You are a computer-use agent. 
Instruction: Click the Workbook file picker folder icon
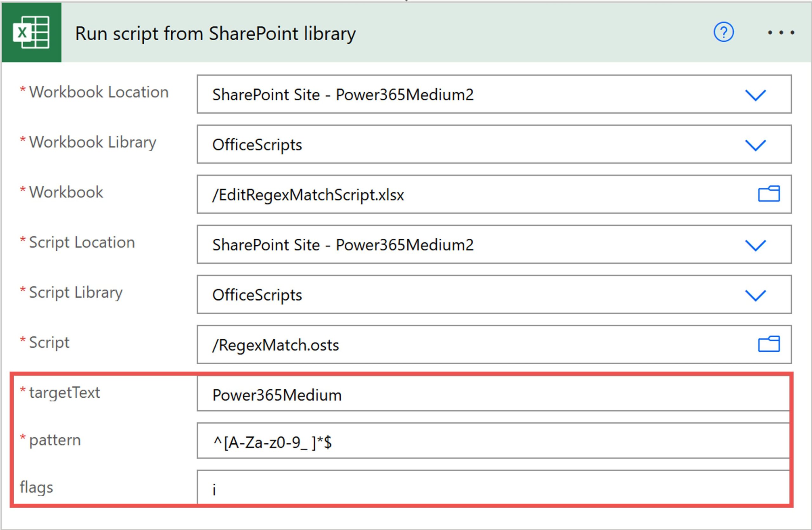point(769,194)
